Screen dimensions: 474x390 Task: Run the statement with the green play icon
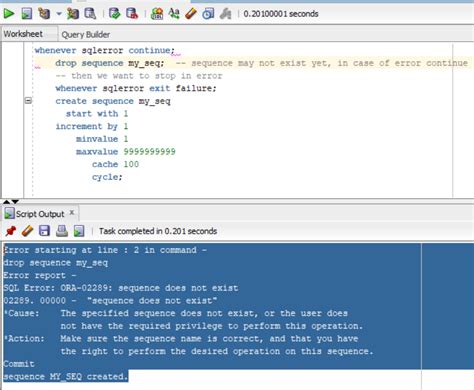[x=9, y=14]
